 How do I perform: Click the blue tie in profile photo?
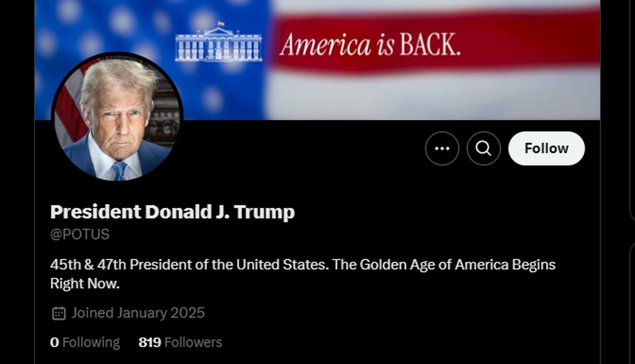pyautogui.click(x=120, y=171)
